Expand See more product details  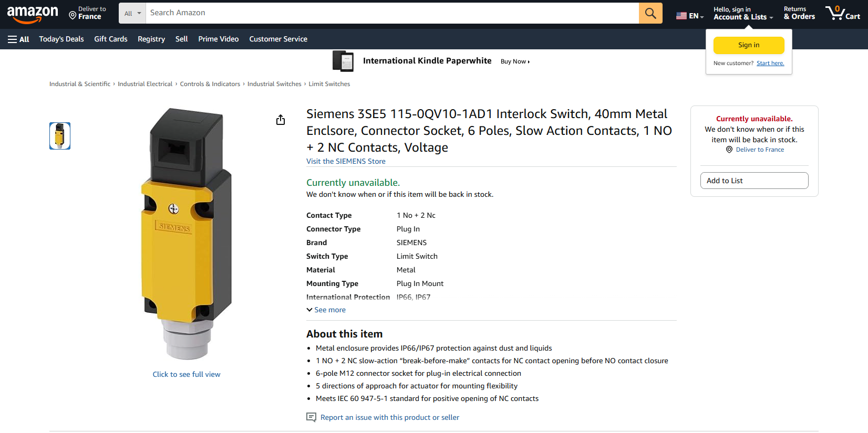326,310
